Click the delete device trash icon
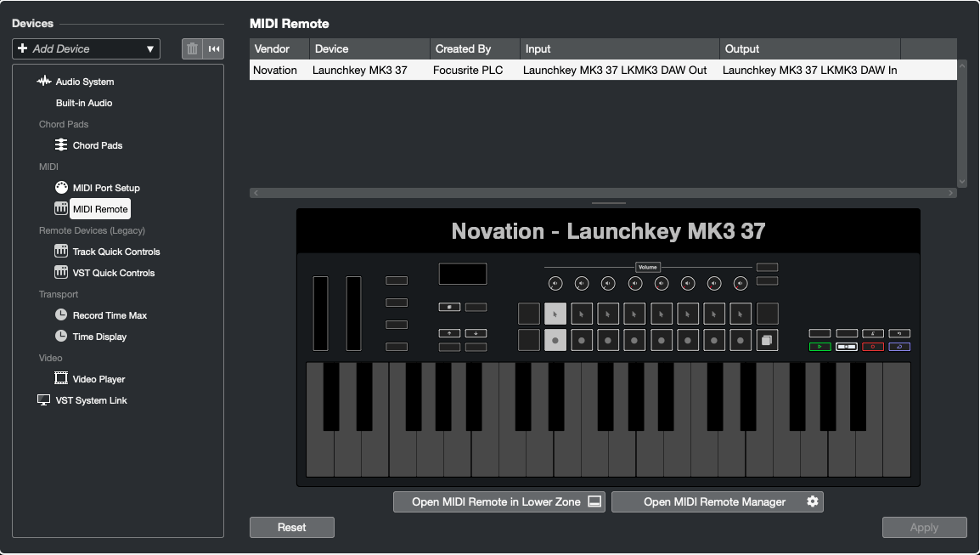Image resolution: width=980 pixels, height=555 pixels. [192, 48]
